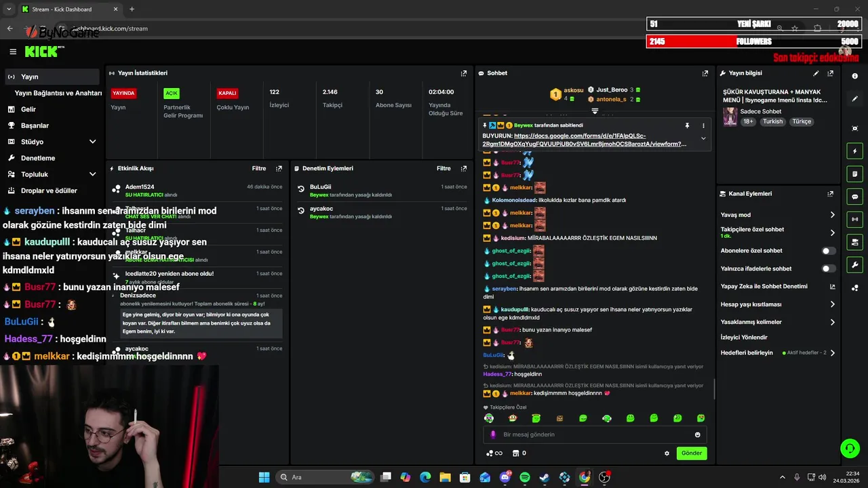The image size is (868, 488).
Task: Click the Gönder send button
Action: pyautogui.click(x=692, y=453)
